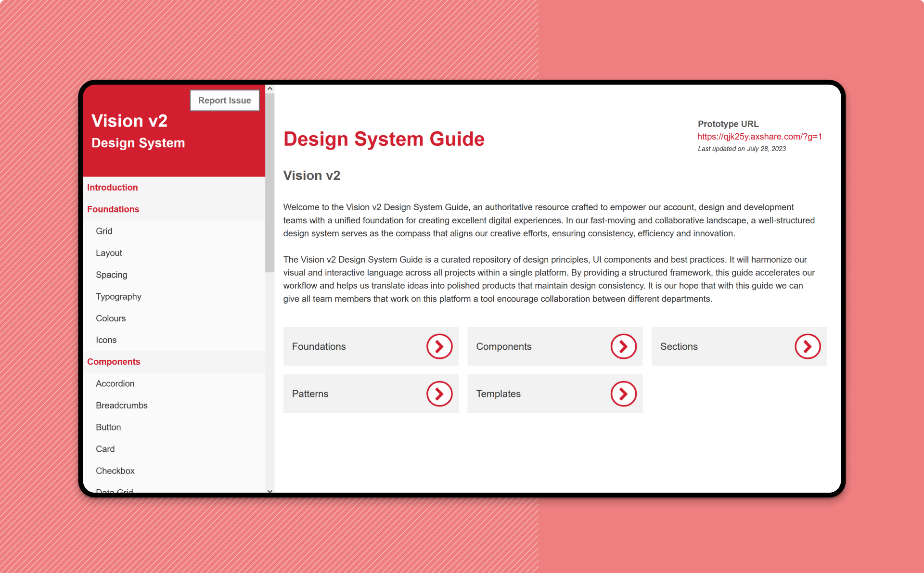Image resolution: width=924 pixels, height=573 pixels.
Task: Open the prototype axshare URL link
Action: pyautogui.click(x=759, y=137)
